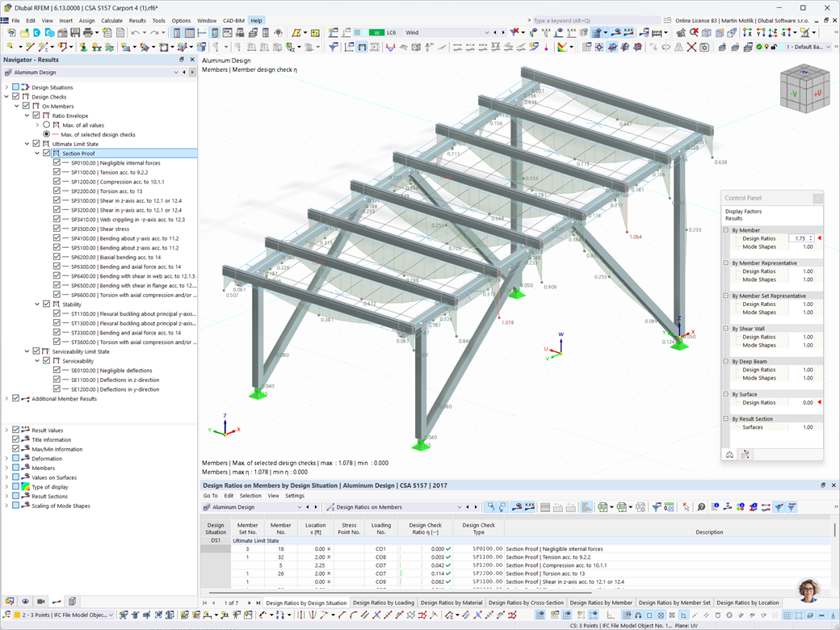840x630 pixels.
Task: Uncheck Title Information in Results navigator
Action: click(x=15, y=439)
